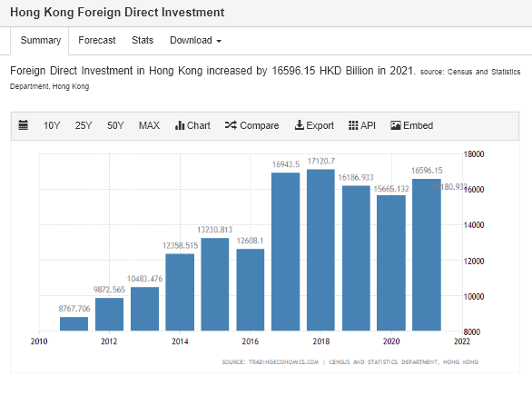The image size is (532, 395).
Task: Click the 2011 bar labeled 8767.706
Action: [x=74, y=324]
